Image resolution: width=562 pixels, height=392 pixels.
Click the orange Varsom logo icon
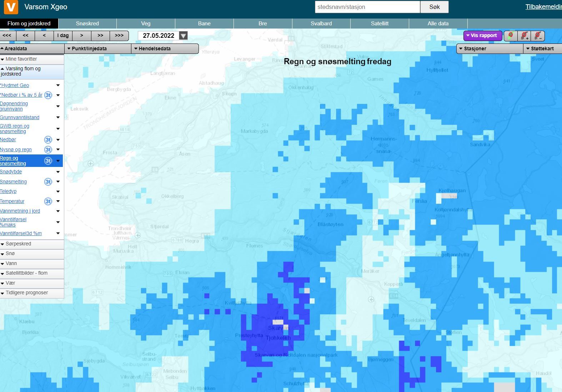point(11,7)
